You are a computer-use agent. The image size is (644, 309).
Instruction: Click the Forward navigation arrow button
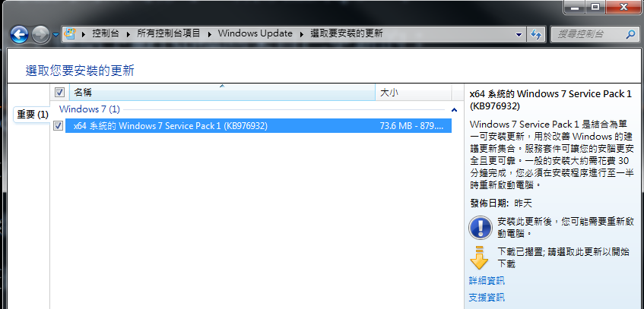40,34
